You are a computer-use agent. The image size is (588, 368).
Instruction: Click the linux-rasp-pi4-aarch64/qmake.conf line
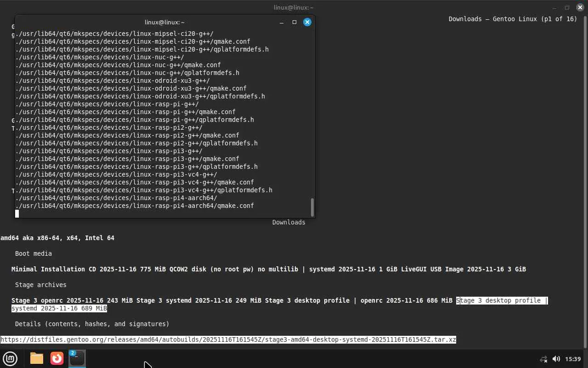(135, 206)
